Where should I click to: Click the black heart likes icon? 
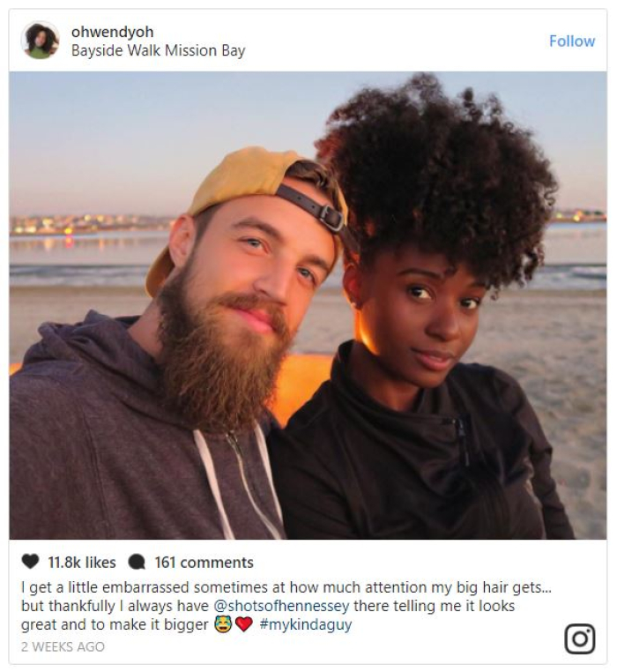point(30,562)
